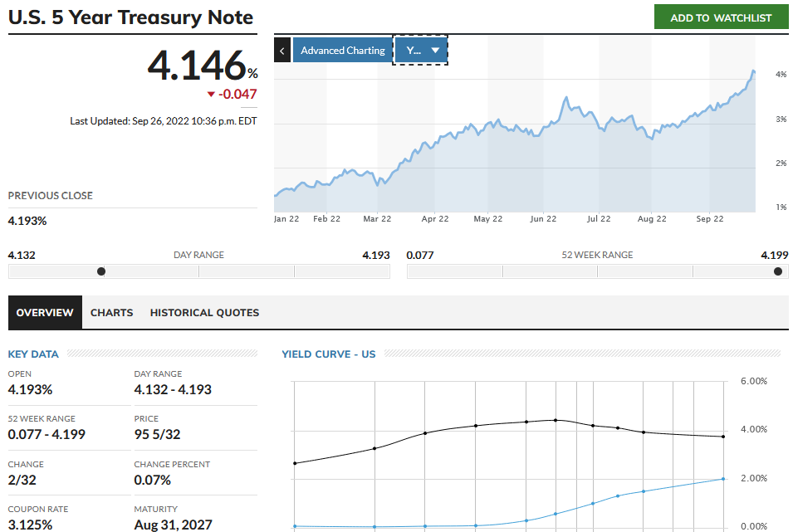Click the MATURITY label in Key Data
The width and height of the screenshot is (793, 532).
coord(156,510)
